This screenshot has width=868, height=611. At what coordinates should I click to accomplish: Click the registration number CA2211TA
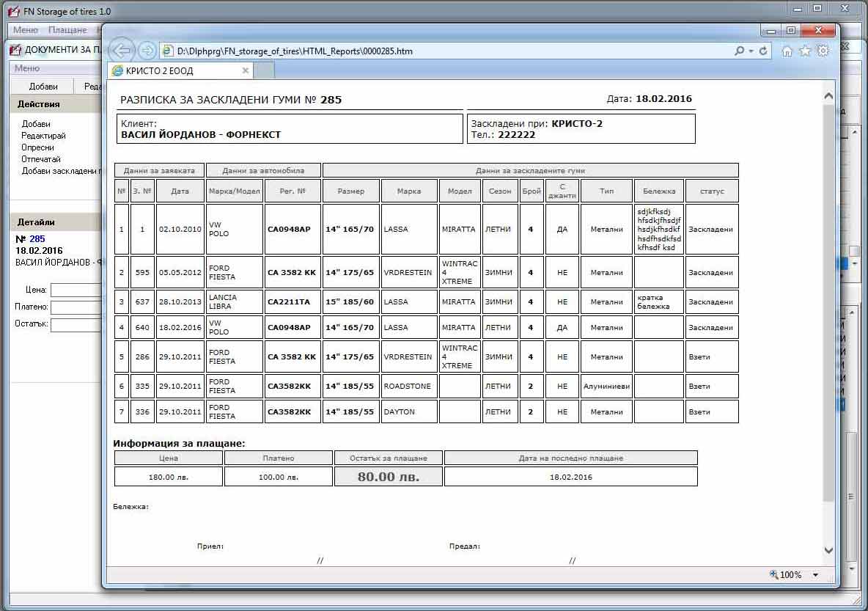(293, 302)
